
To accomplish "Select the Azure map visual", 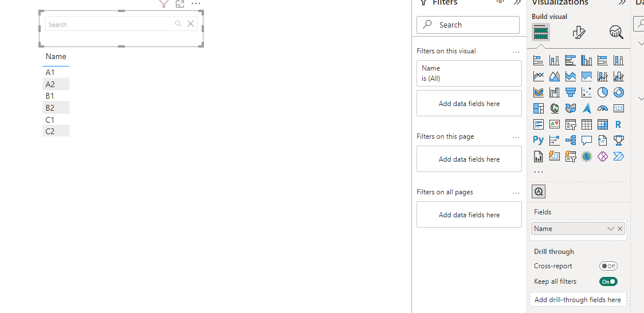I will (587, 108).
